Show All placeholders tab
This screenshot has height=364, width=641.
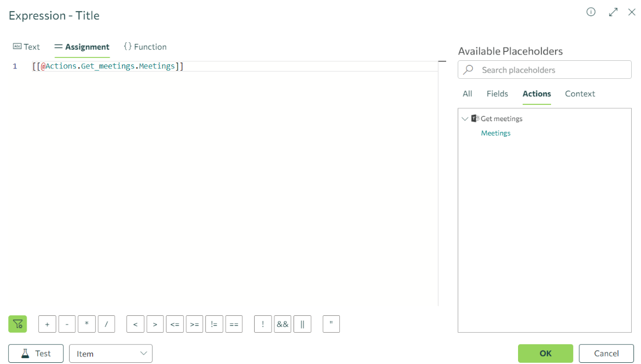(467, 93)
